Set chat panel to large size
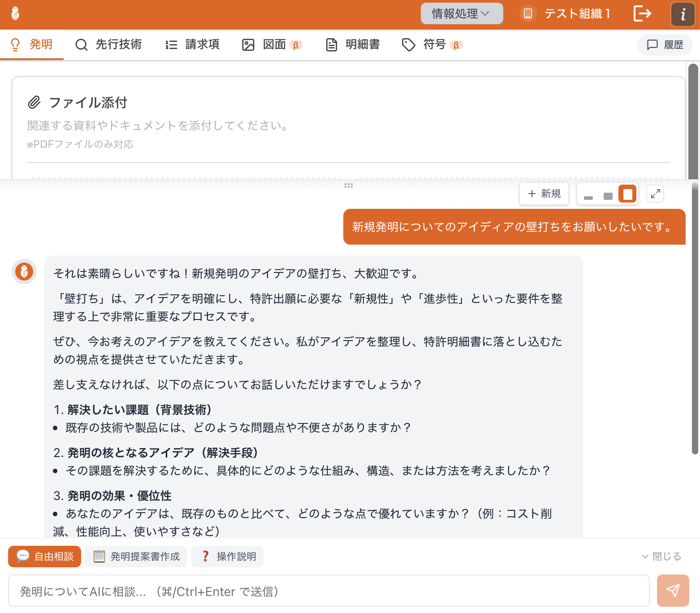700x613 pixels. 627,194
